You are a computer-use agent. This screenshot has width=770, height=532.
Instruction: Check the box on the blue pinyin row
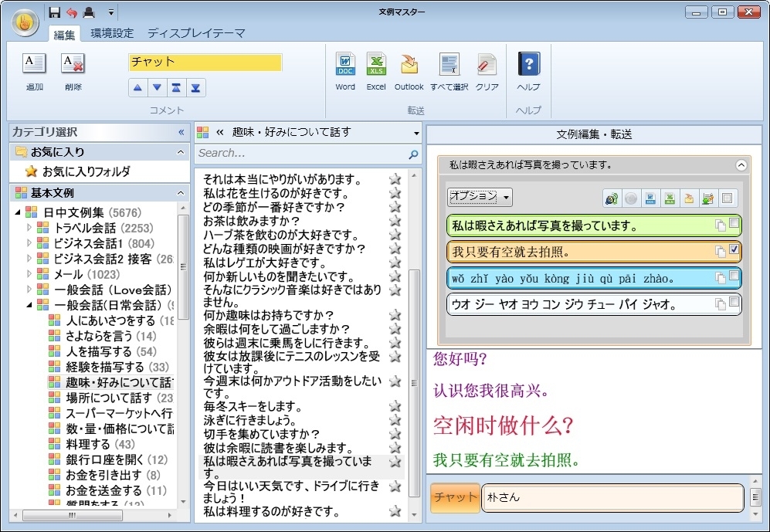pos(734,276)
